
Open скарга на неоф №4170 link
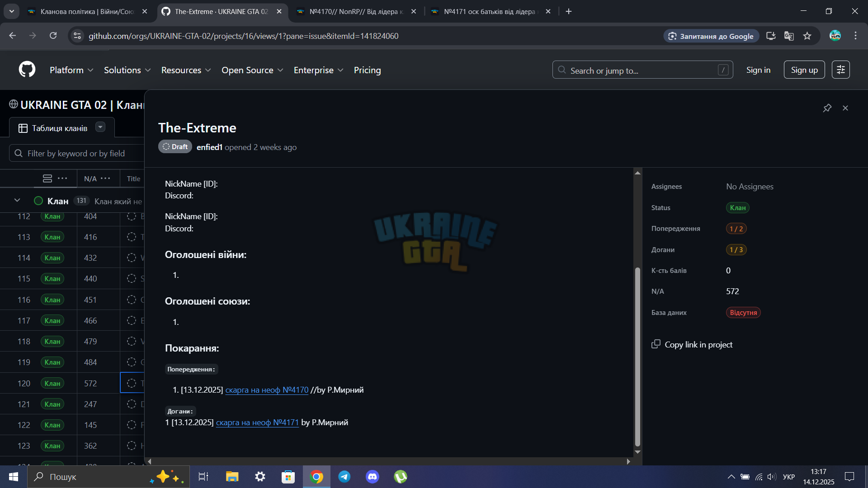(x=267, y=389)
